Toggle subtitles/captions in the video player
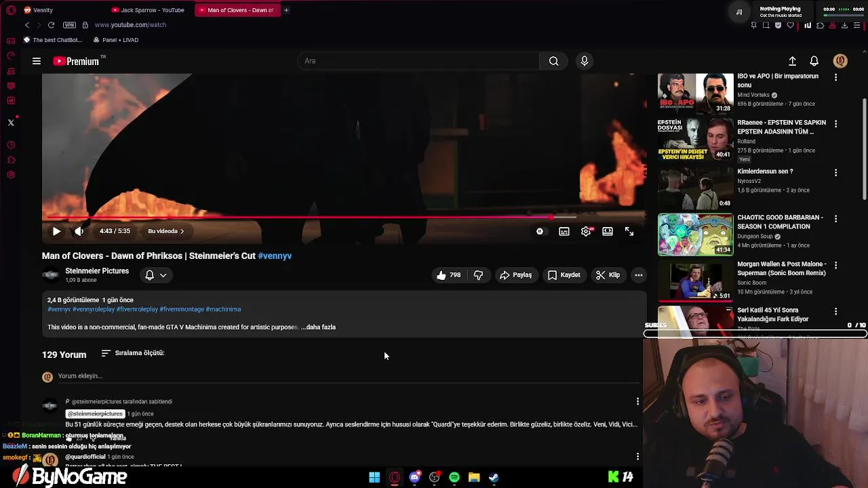This screenshot has width=868, height=488. click(564, 231)
